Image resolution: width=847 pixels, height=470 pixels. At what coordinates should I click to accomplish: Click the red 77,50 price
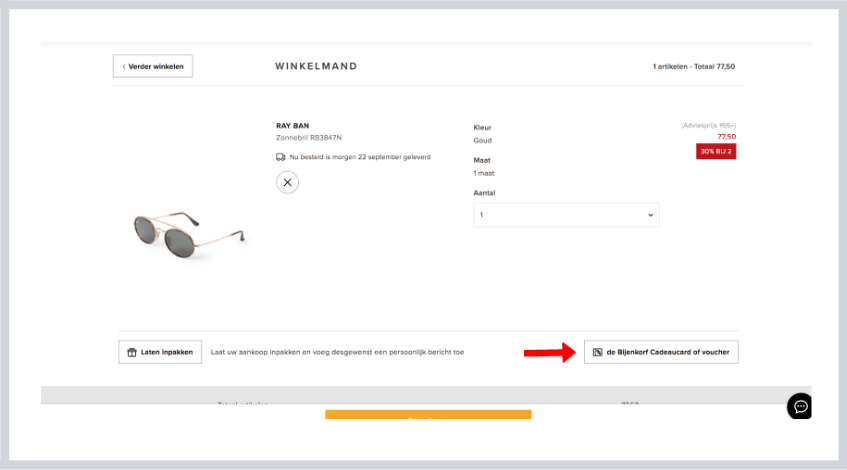coord(726,136)
